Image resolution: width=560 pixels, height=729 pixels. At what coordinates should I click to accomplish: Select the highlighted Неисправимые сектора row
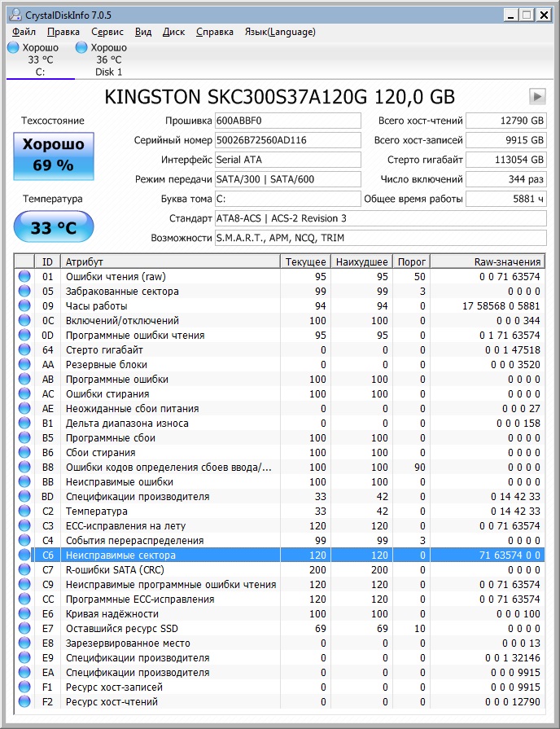pos(279,555)
